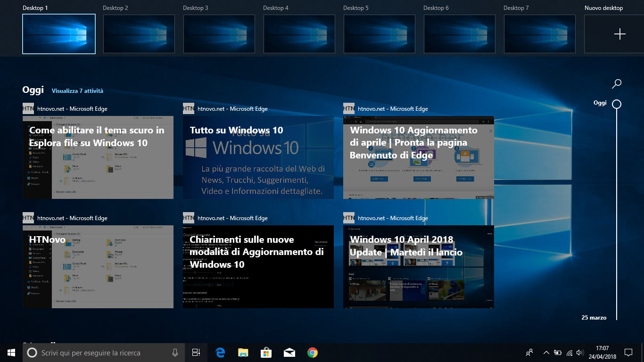Screen dimensions: 644x362
Task: Toggle the Task View taskbar icon
Action: pos(196,353)
